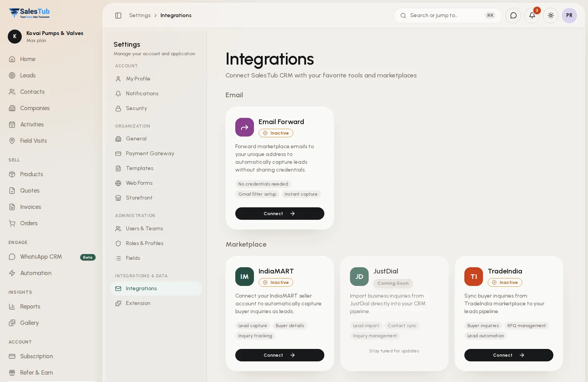Viewport: 588px width, 382px height.
Task: Open Invoices in the sidebar
Action: coord(51,207)
